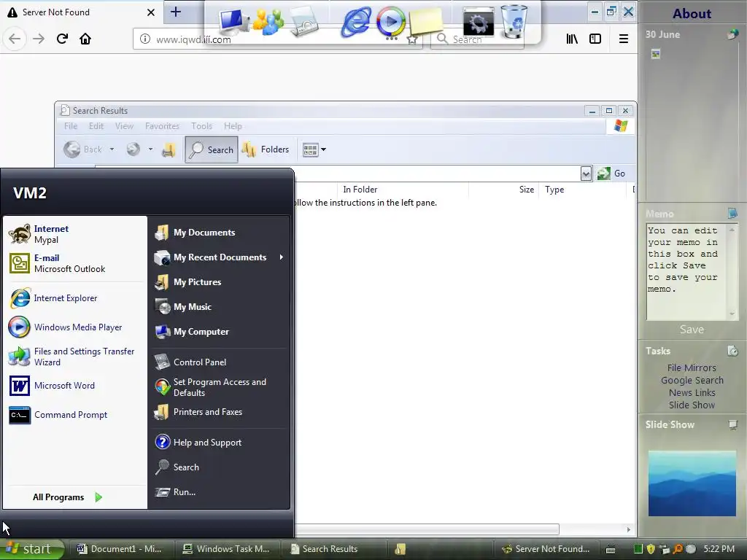Viewport: 747px width, 560px height.
Task: Click Back button in Search Results toolbar
Action: click(83, 149)
